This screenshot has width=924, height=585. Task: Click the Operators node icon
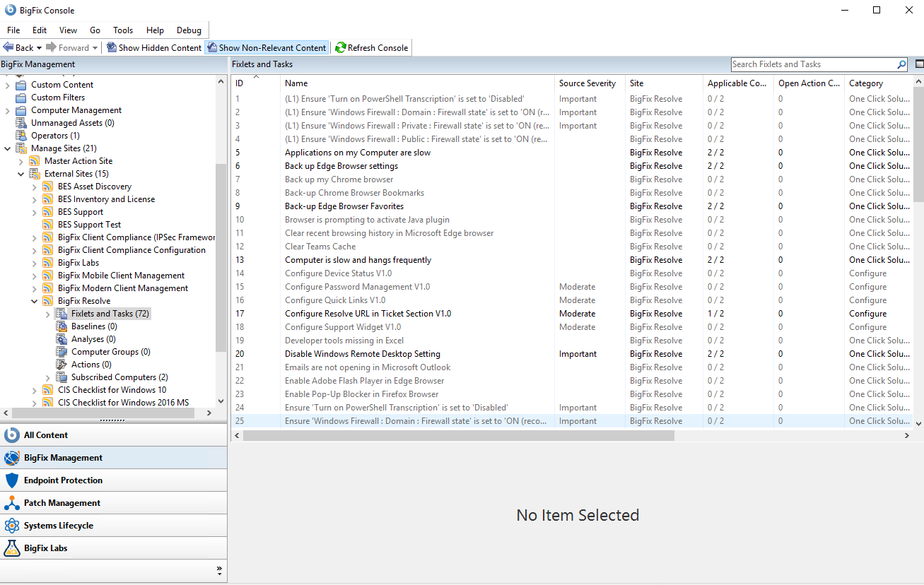[x=21, y=136]
